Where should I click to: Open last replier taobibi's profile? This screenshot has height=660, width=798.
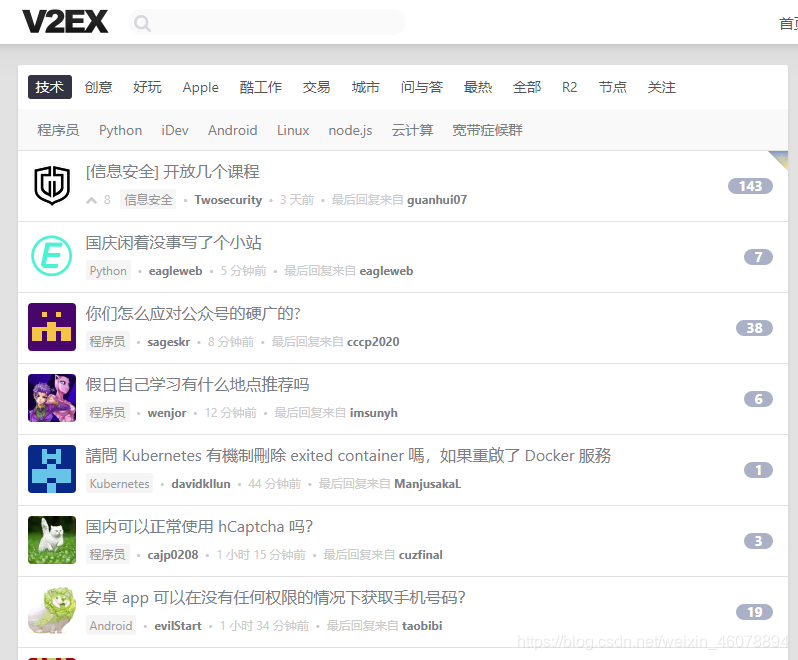tap(422, 626)
